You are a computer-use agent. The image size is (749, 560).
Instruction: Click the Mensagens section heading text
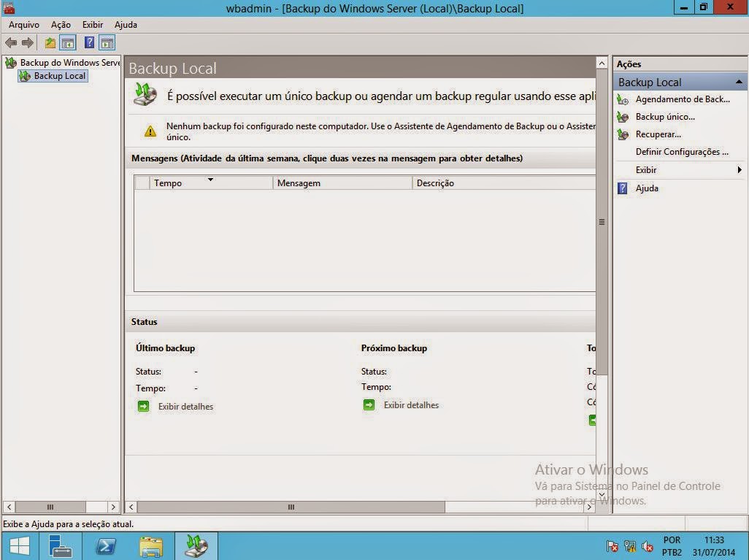point(327,158)
